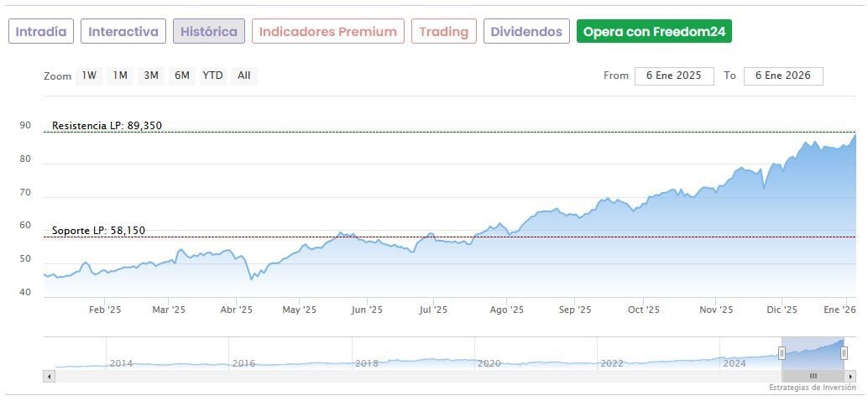Select the YTD zoom option
The height and width of the screenshot is (401, 868).
[212, 76]
